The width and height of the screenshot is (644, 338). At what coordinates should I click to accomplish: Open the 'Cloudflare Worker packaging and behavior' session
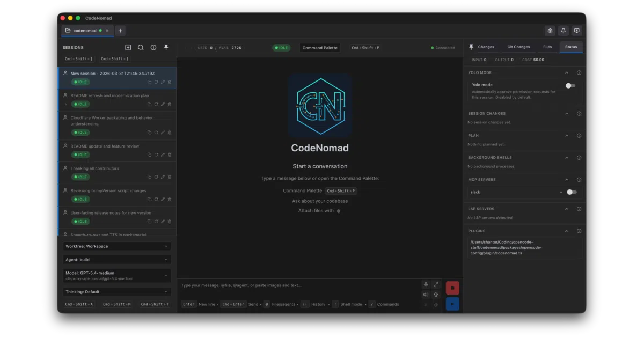117,126
